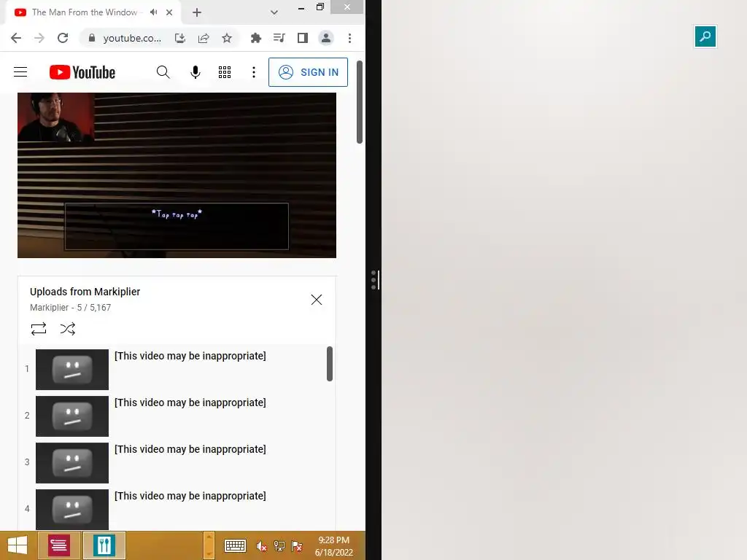Open the tab search chevron
This screenshot has width=747, height=560.
(x=274, y=12)
